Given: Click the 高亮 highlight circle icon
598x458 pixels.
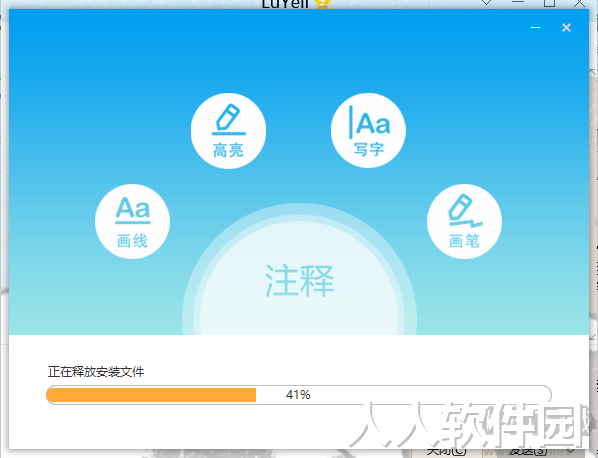Looking at the screenshot, I should 228,131.
